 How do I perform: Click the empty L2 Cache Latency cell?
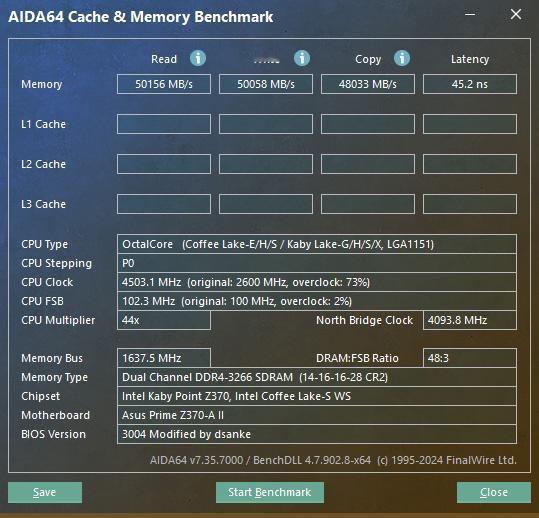click(x=470, y=164)
